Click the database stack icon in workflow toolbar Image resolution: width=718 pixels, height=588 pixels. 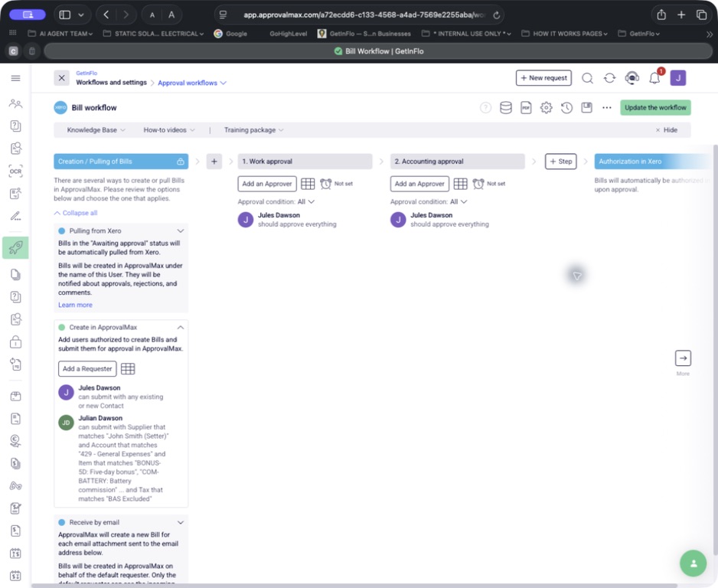tap(505, 108)
